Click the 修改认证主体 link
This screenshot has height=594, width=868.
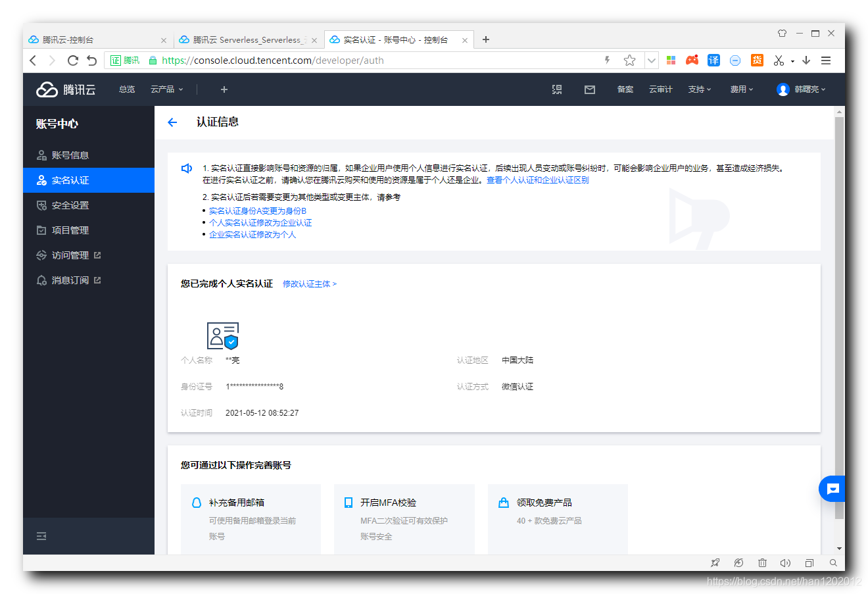click(x=310, y=284)
